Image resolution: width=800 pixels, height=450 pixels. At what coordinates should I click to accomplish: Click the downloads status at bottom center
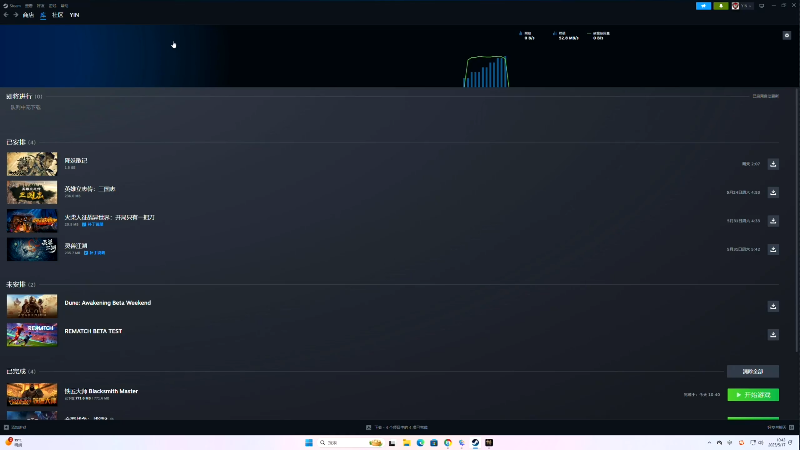coord(397,428)
